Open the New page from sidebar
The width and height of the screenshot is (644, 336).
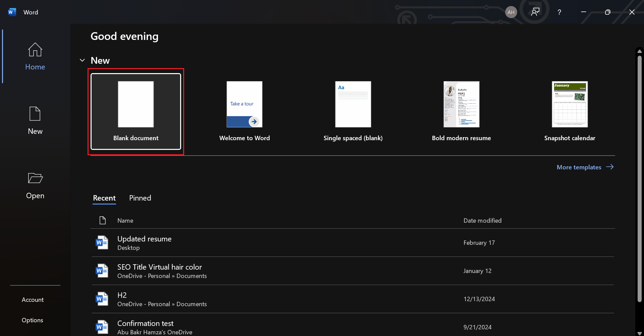(35, 121)
